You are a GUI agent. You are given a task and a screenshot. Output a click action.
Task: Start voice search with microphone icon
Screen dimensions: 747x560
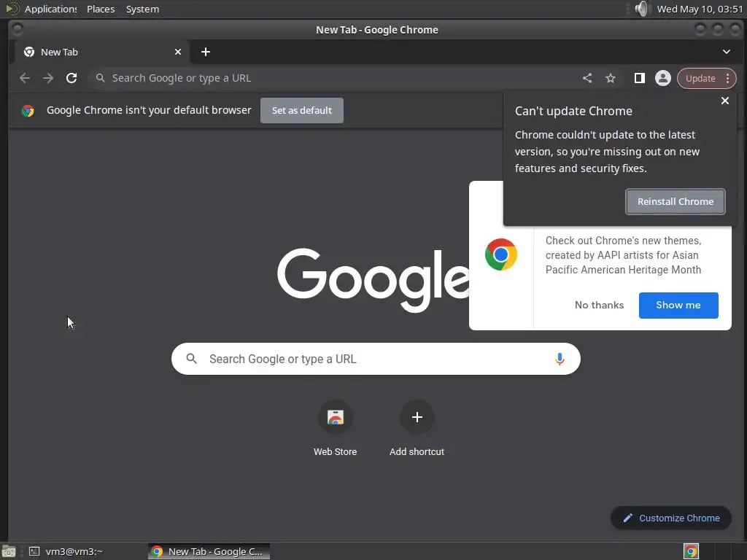click(560, 359)
